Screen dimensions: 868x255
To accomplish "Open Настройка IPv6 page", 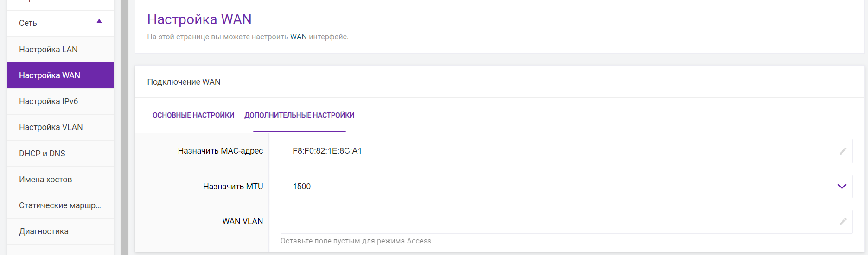I will (x=60, y=101).
